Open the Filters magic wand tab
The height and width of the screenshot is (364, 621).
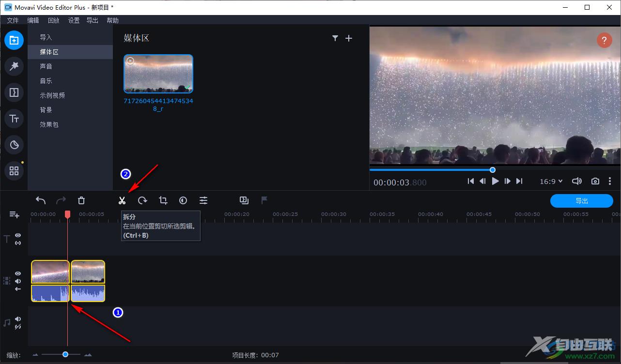(x=14, y=66)
